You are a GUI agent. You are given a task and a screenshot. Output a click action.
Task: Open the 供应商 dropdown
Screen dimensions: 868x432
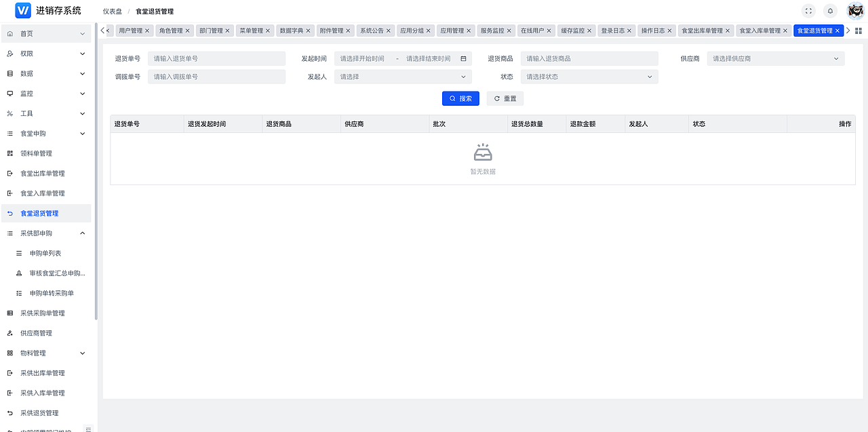(775, 58)
